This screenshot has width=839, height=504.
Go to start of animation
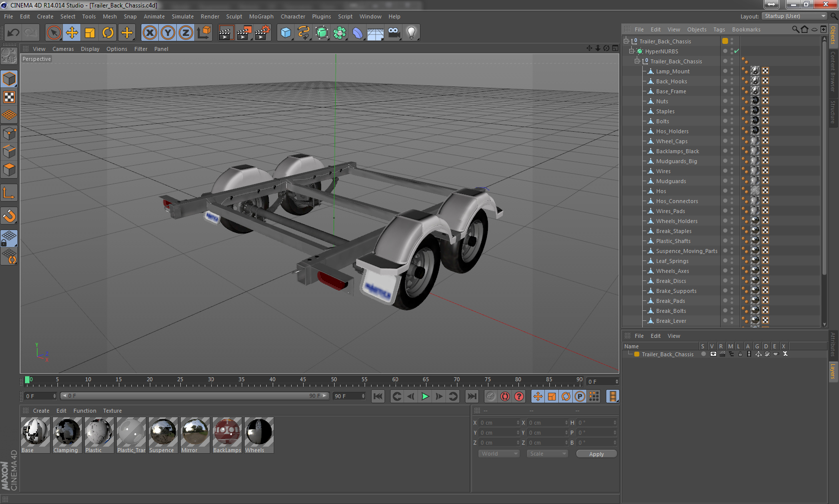[x=378, y=396]
